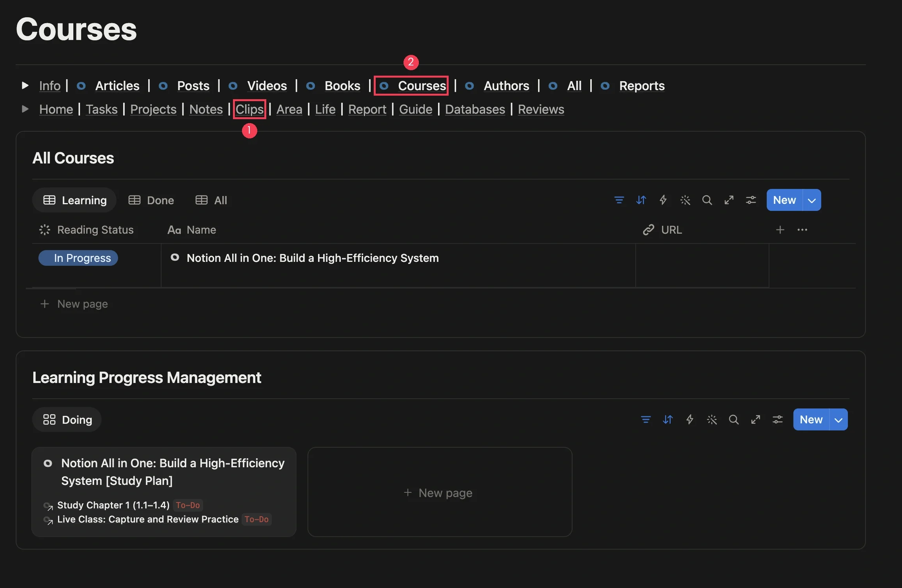
Task: Search within Learning Progress Management database
Action: click(x=733, y=419)
